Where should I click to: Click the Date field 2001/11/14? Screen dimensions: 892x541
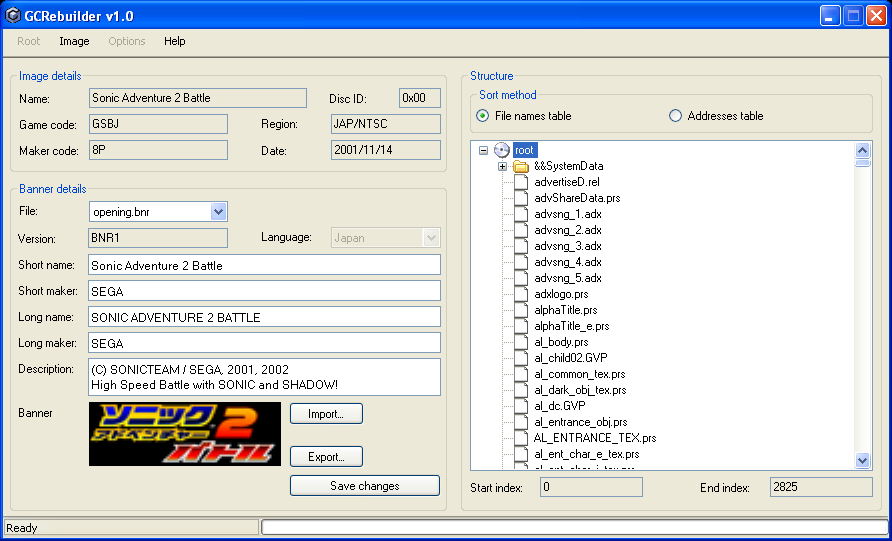pyautogui.click(x=386, y=150)
